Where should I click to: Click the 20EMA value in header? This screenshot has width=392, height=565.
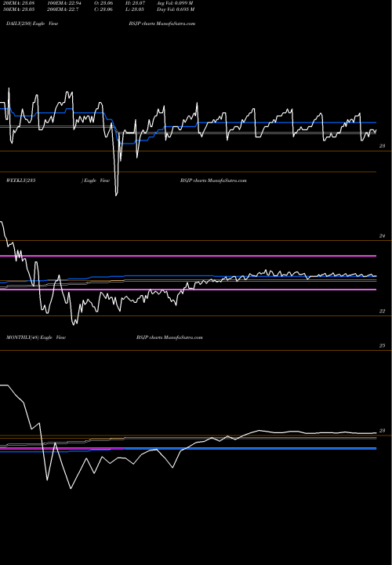point(20,3)
